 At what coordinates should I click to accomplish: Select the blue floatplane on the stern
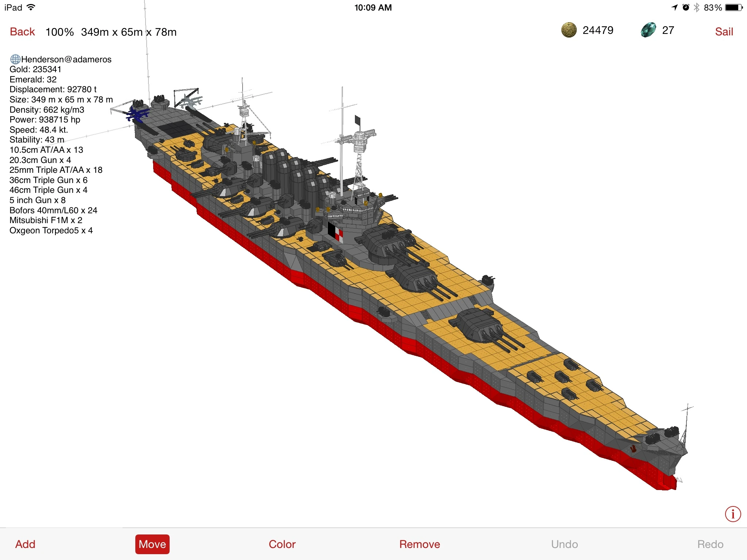coord(138,114)
